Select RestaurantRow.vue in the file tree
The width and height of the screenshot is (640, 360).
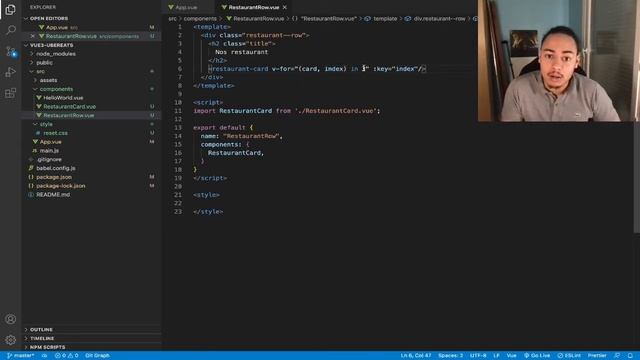pyautogui.click(x=69, y=116)
